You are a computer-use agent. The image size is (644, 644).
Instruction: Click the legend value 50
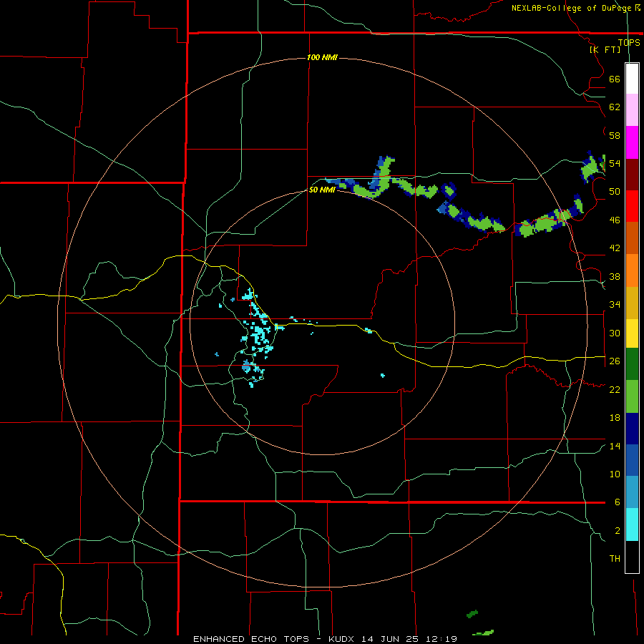pyautogui.click(x=615, y=192)
